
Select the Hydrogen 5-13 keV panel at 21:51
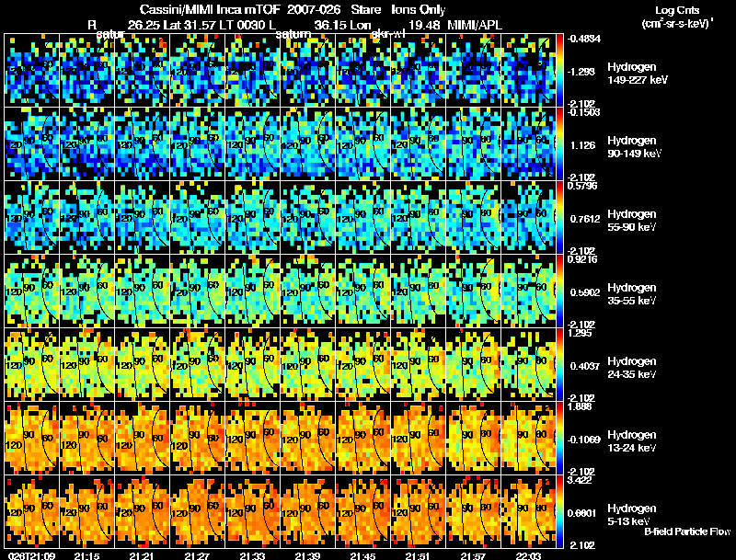pyautogui.click(x=419, y=512)
